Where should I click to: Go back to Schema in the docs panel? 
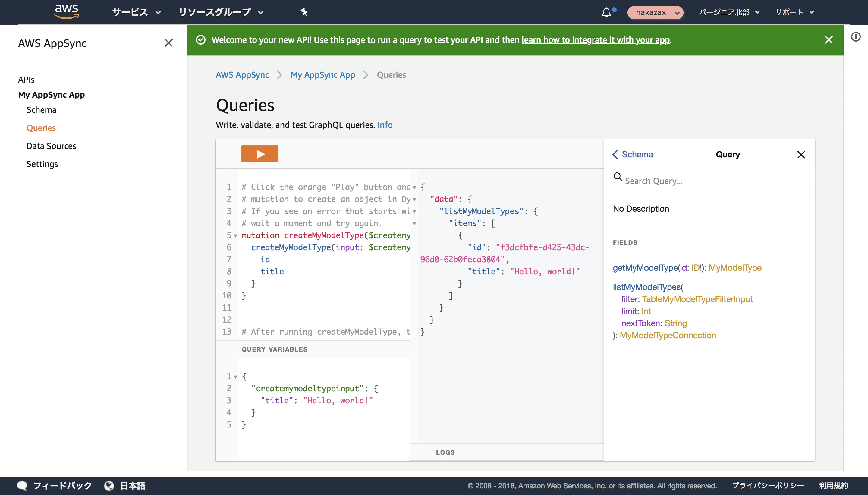pos(633,155)
